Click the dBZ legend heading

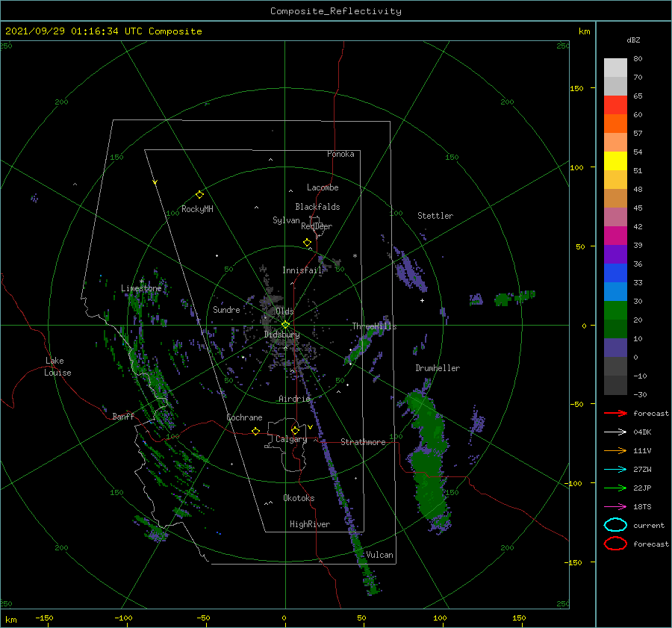click(633, 40)
